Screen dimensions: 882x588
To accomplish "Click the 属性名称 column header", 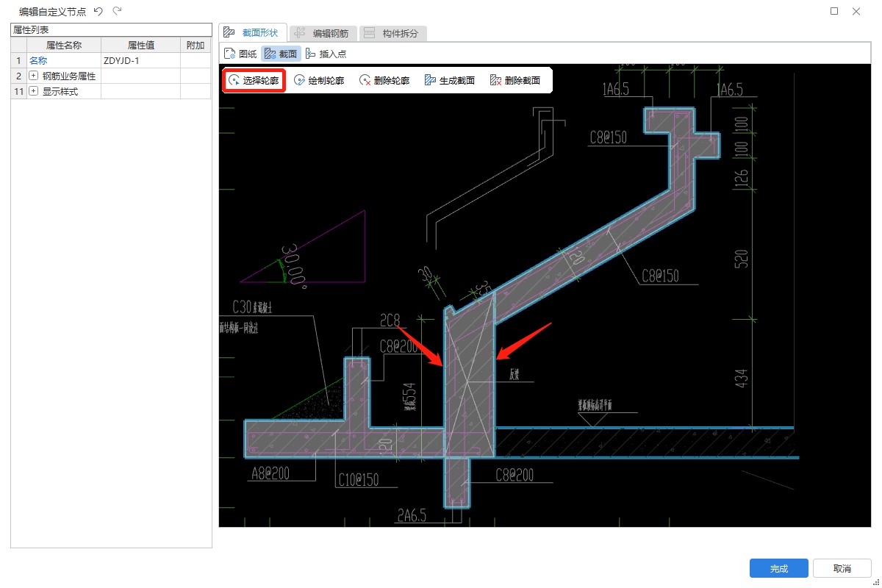I will click(64, 45).
